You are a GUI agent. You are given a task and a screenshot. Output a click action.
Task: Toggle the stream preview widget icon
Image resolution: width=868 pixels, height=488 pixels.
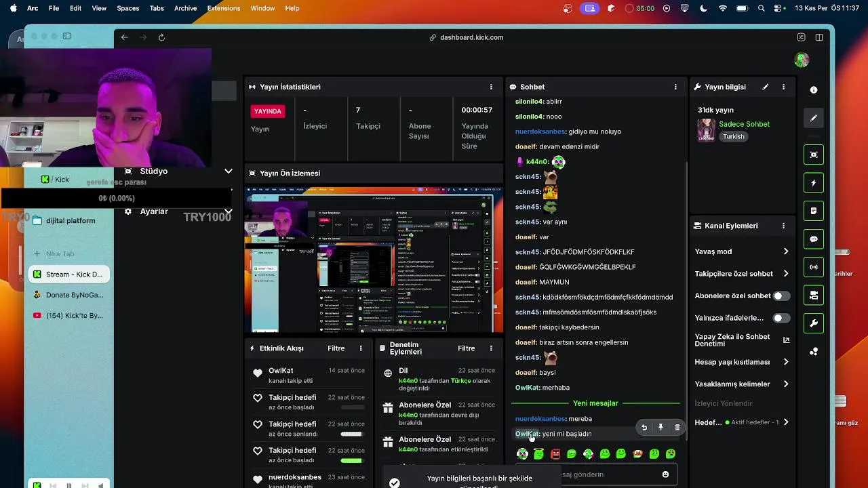pos(814,155)
